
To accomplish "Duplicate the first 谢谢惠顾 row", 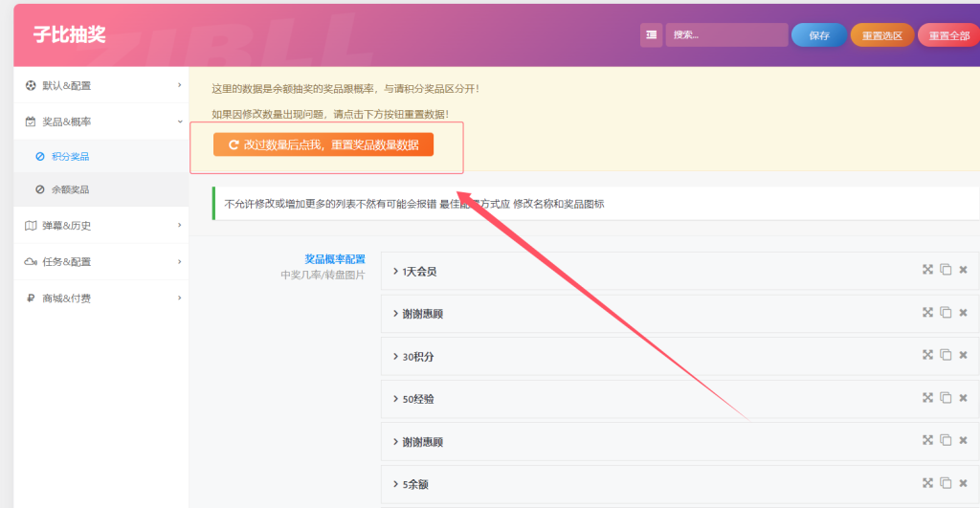I will pyautogui.click(x=946, y=312).
